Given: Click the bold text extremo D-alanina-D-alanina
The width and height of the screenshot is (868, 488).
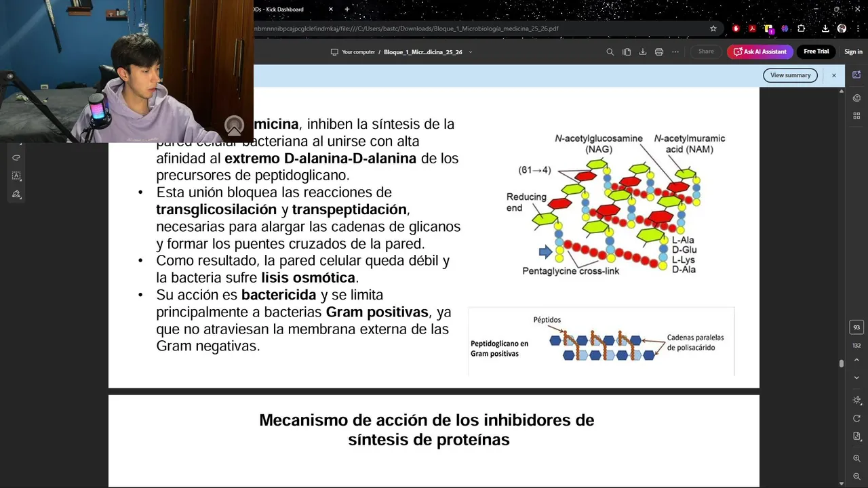Looking at the screenshot, I should tap(321, 159).
